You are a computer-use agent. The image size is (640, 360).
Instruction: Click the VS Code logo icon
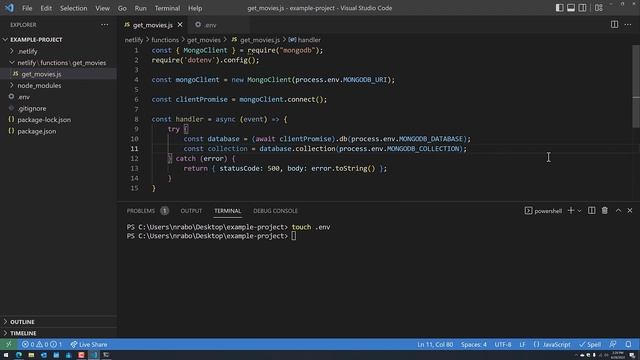9,8
